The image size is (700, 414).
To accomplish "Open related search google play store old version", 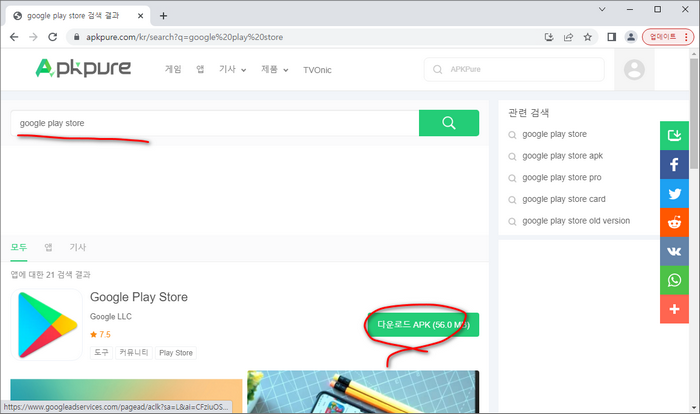I will pos(576,221).
